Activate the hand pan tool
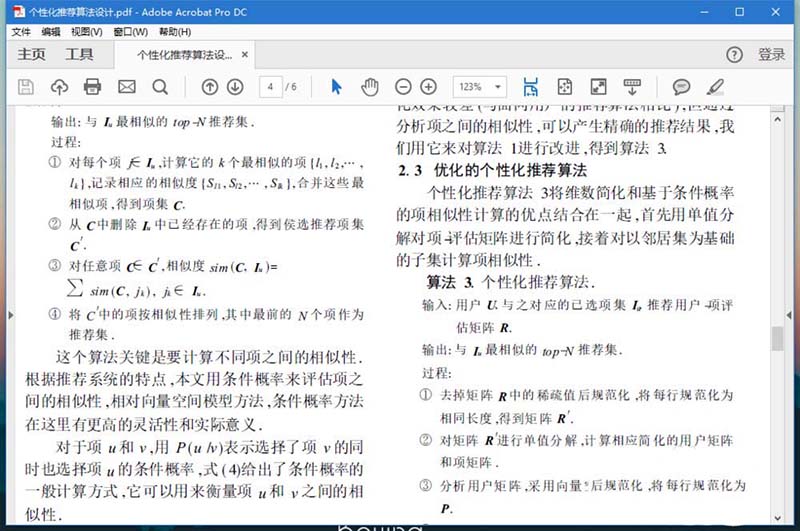The width and height of the screenshot is (800, 531). click(370, 87)
